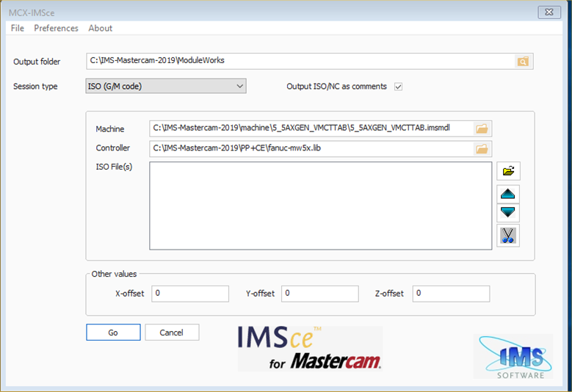Remove selected ISO file with scissors icon

pos(508,236)
